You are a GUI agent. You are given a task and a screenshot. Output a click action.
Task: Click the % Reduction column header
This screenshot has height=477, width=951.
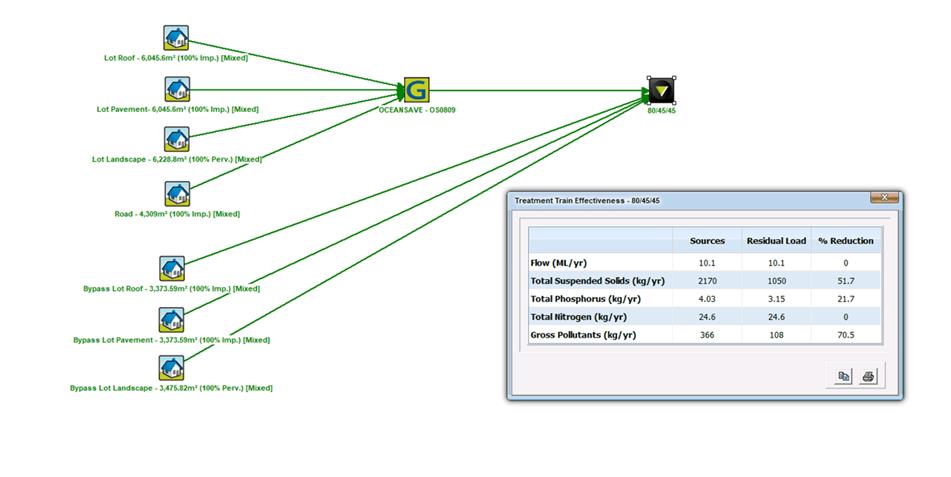pos(845,241)
